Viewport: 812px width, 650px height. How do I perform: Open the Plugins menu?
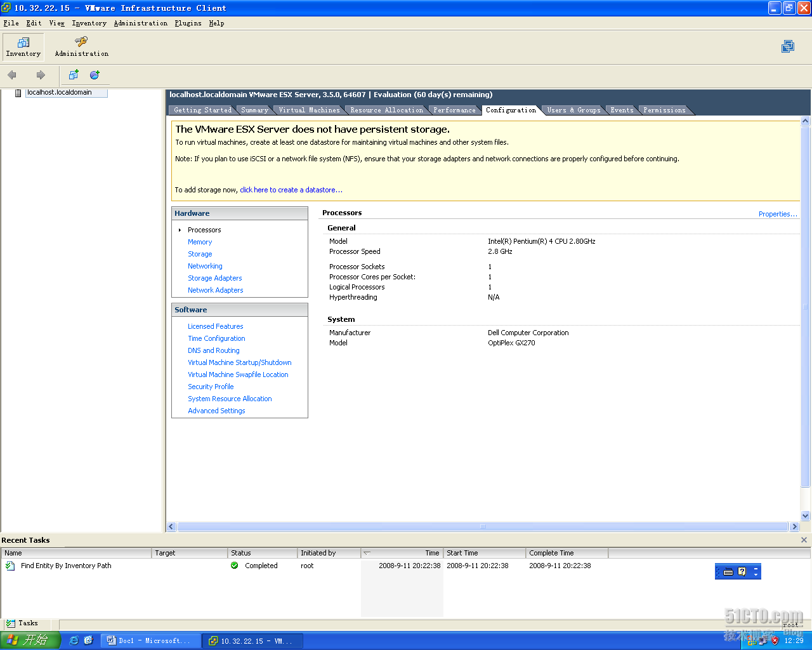click(188, 23)
